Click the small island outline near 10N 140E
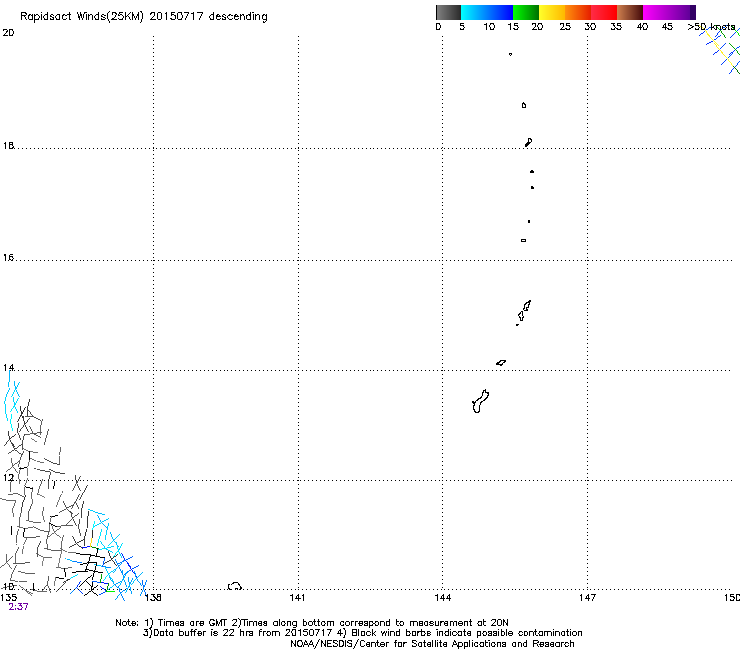This screenshot has width=740, height=650. (235, 586)
